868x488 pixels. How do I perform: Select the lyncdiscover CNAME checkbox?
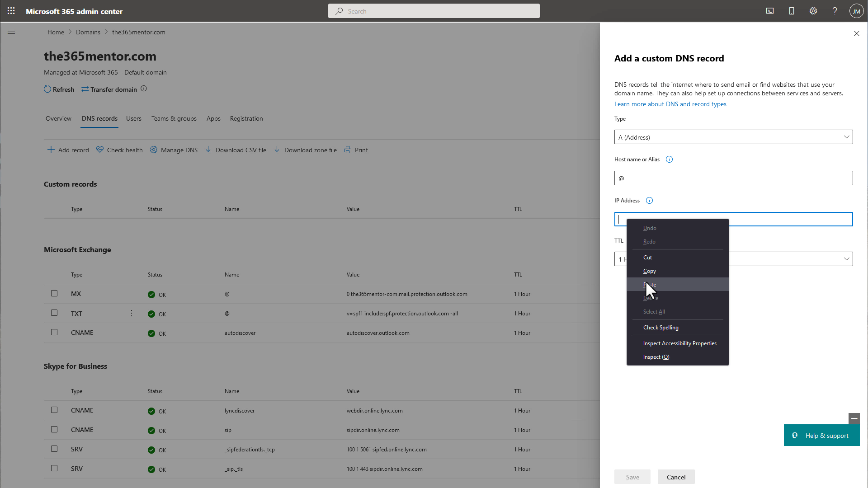click(54, 410)
